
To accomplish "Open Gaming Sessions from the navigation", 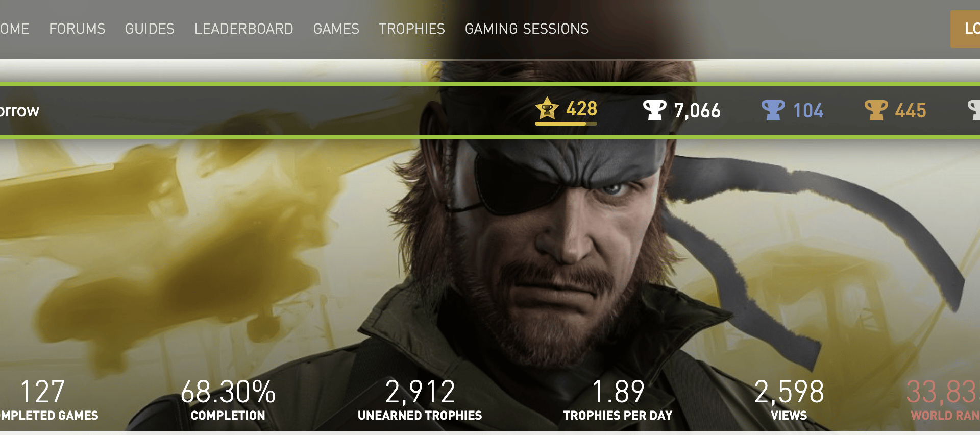I will point(526,29).
